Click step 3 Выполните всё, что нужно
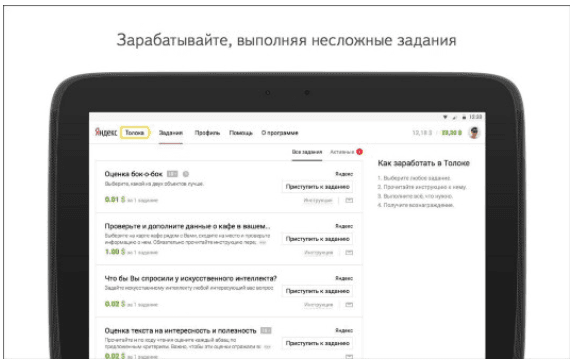 coord(415,197)
